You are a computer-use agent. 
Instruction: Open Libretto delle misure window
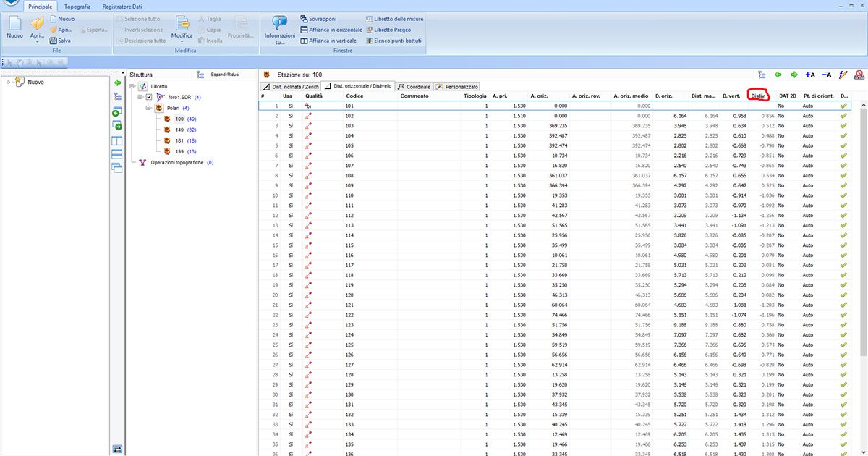[x=394, y=19]
